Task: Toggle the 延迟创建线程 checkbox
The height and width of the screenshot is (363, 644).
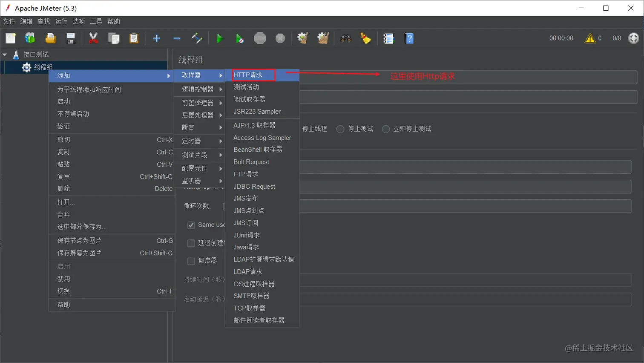Action: tap(191, 243)
